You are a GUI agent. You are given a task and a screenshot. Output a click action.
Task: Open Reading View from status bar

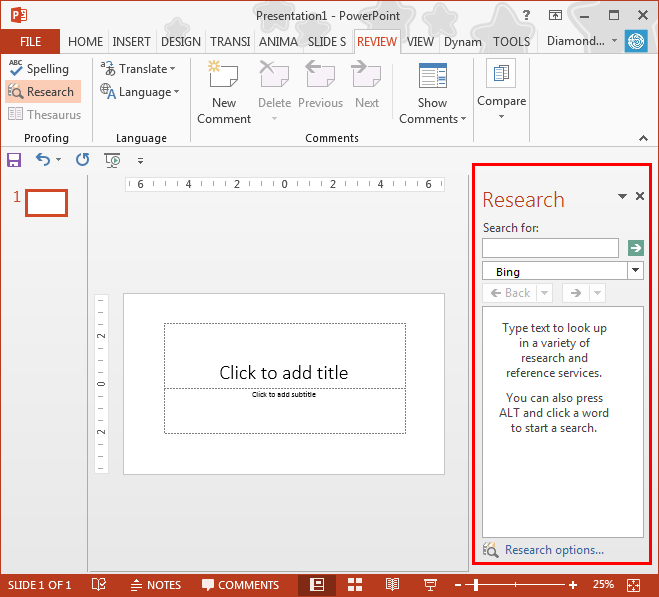tap(392, 584)
